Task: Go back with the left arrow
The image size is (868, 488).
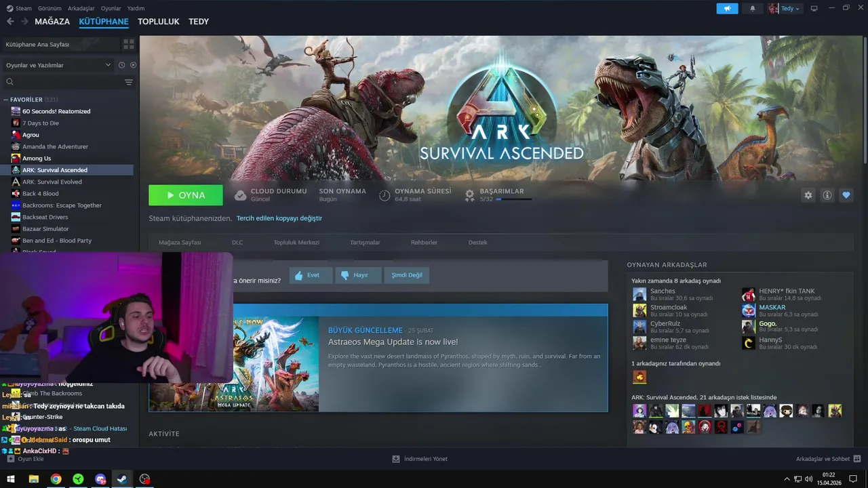Action: [10, 22]
